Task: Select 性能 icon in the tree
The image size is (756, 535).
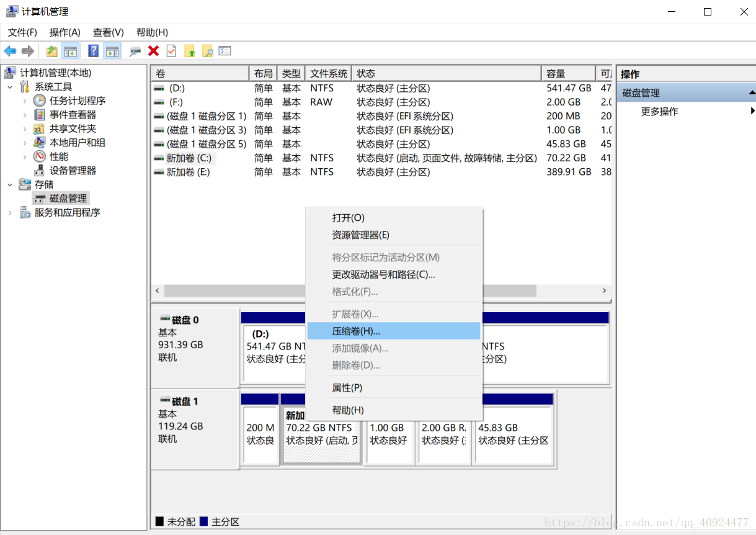Action: (x=40, y=156)
